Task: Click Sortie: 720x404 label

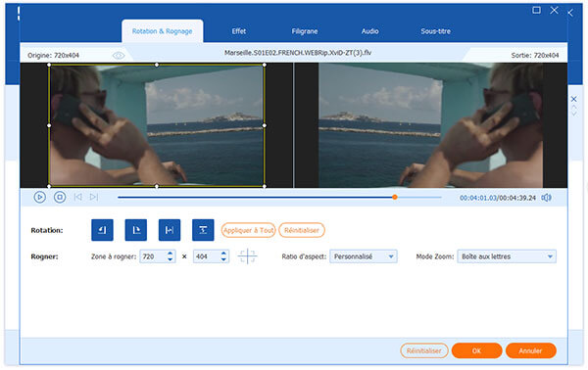Action: click(535, 56)
